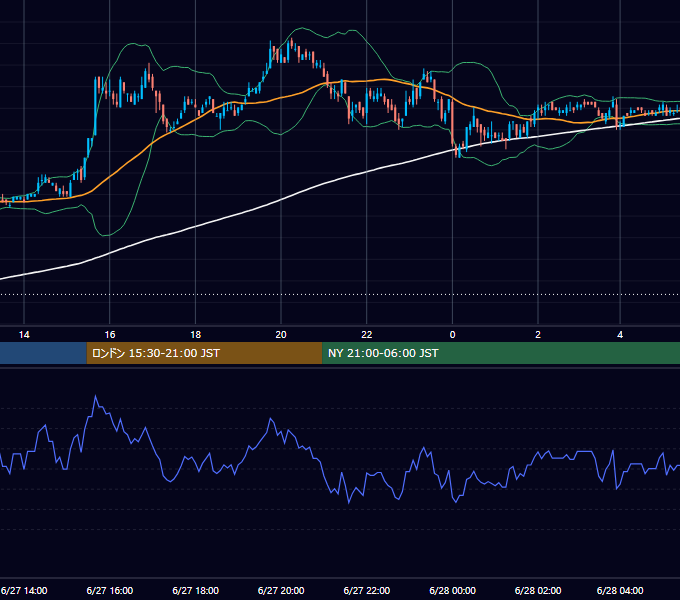Click the horizontal dotted price level line
680x600 pixels.
(340, 294)
